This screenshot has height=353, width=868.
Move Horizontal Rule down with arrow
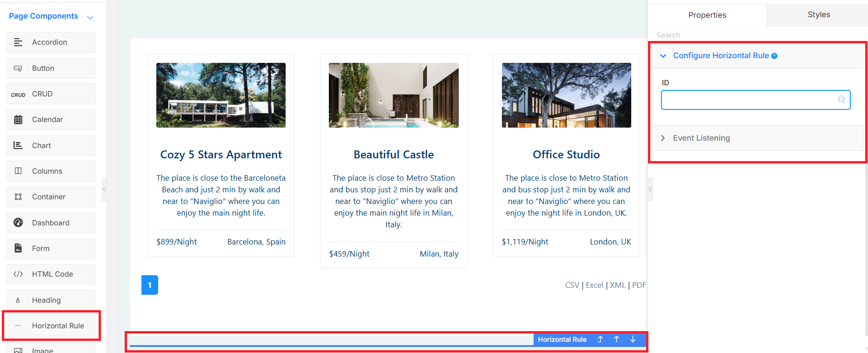pos(633,339)
